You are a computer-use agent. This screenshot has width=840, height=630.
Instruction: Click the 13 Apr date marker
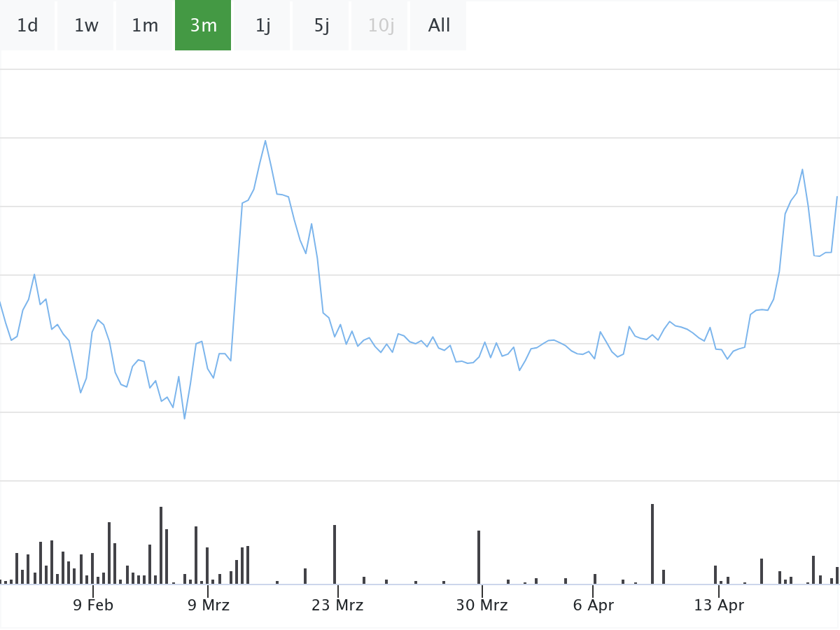[719, 605]
